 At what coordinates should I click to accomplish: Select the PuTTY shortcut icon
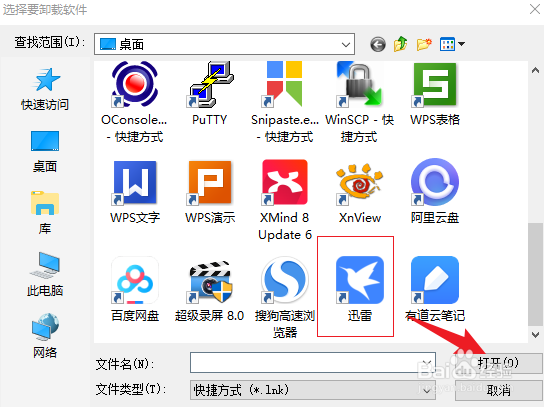pyautogui.click(x=210, y=84)
